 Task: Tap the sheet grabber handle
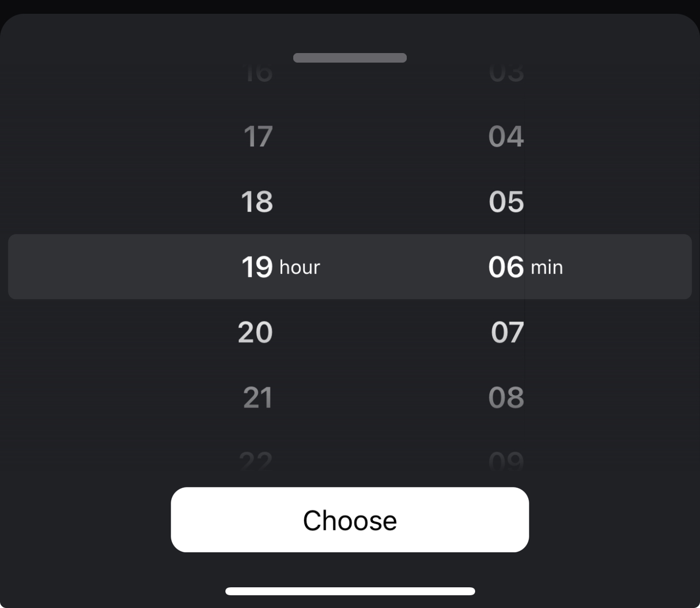[x=350, y=58]
